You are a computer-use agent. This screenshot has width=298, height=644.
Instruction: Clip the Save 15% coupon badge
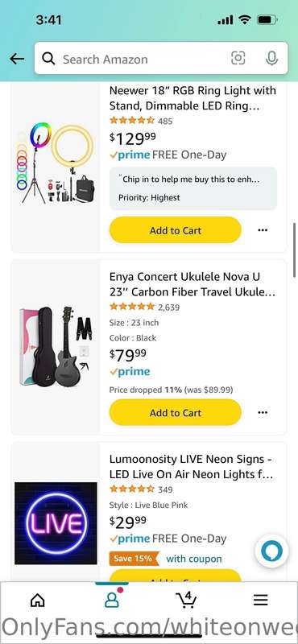[134, 559]
